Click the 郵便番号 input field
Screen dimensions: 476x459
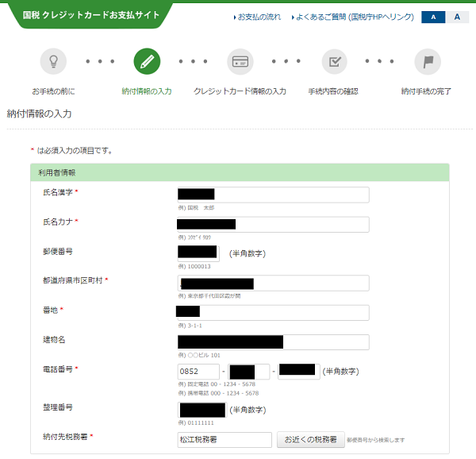pyautogui.click(x=198, y=253)
